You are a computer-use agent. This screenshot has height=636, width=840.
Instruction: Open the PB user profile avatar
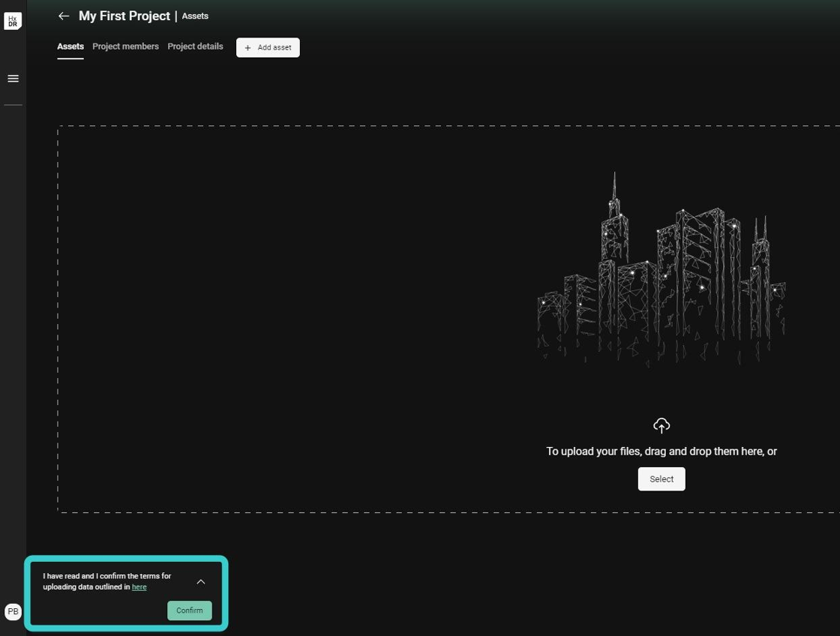[x=13, y=611]
